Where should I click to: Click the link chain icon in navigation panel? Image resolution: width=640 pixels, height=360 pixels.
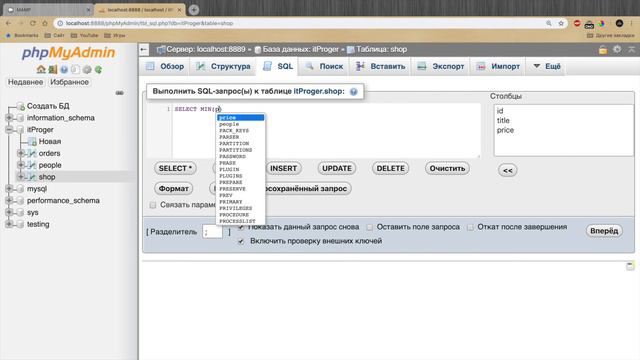pos(119,93)
